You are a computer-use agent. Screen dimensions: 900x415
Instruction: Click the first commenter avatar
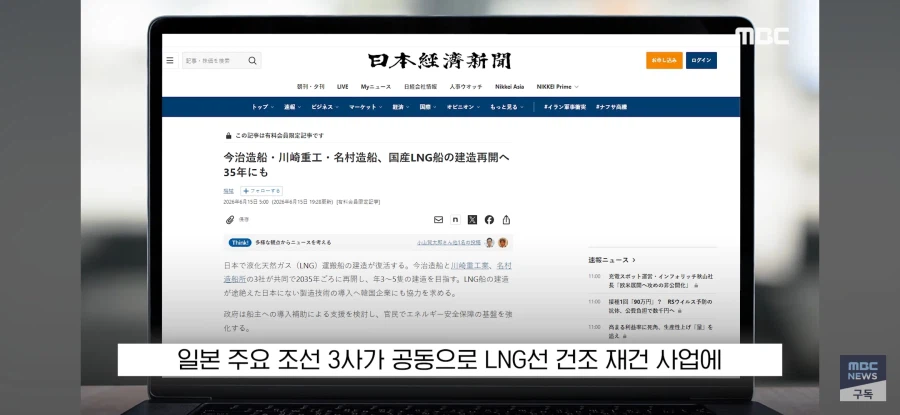tap(490, 242)
